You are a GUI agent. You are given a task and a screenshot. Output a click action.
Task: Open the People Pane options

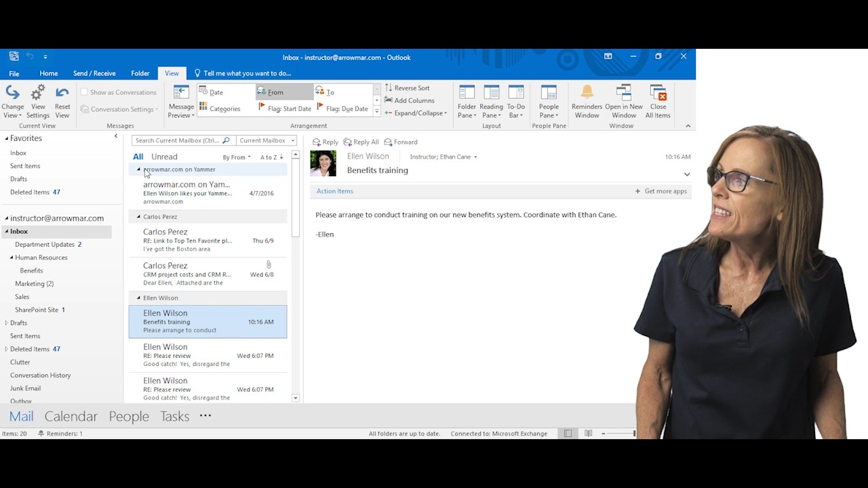point(549,102)
